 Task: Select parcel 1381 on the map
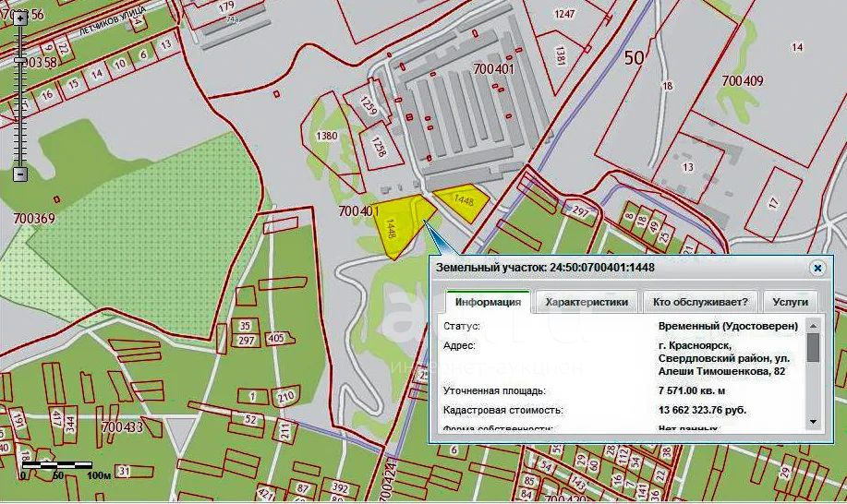(x=561, y=56)
